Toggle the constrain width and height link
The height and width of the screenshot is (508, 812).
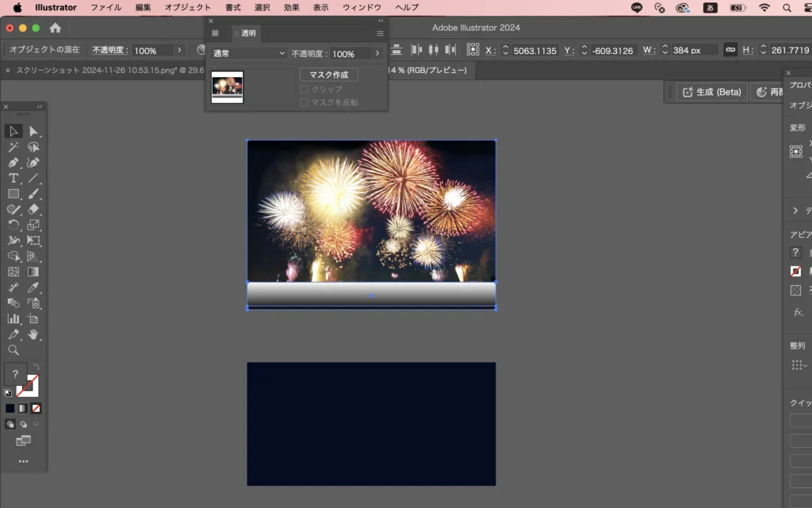click(730, 50)
